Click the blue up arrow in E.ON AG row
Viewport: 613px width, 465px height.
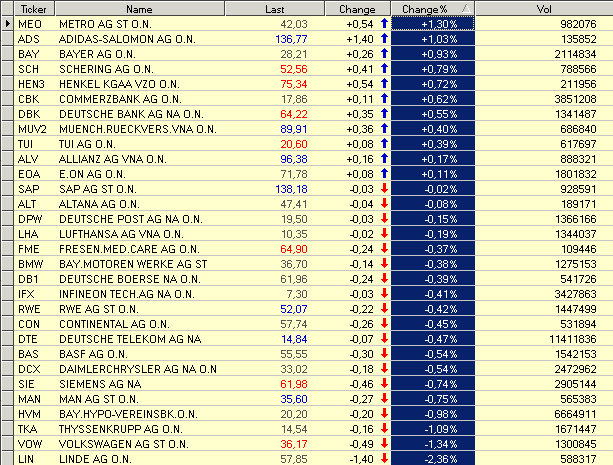(384, 173)
